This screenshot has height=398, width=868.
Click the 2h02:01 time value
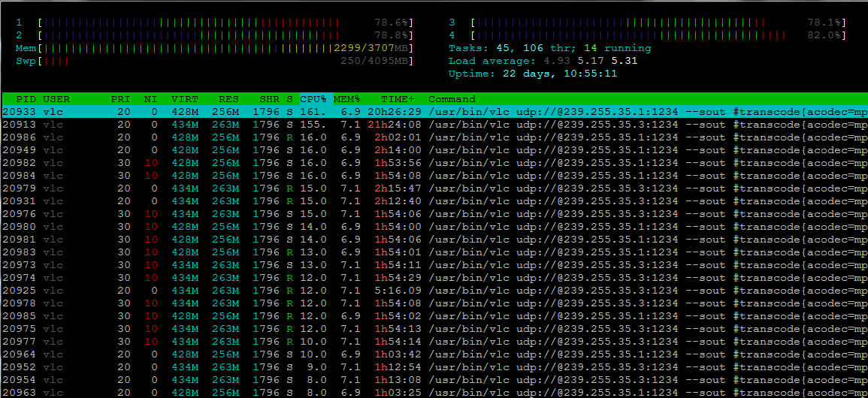tap(398, 137)
